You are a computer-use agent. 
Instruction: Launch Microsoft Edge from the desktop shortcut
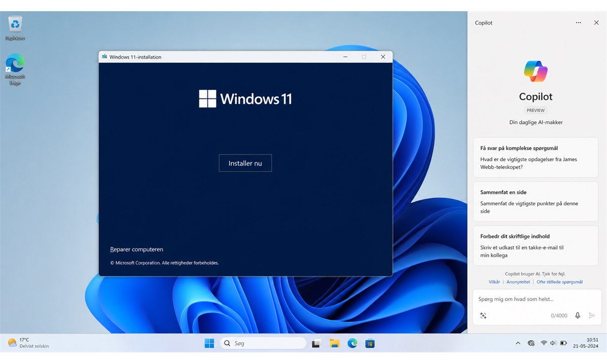coord(15,70)
